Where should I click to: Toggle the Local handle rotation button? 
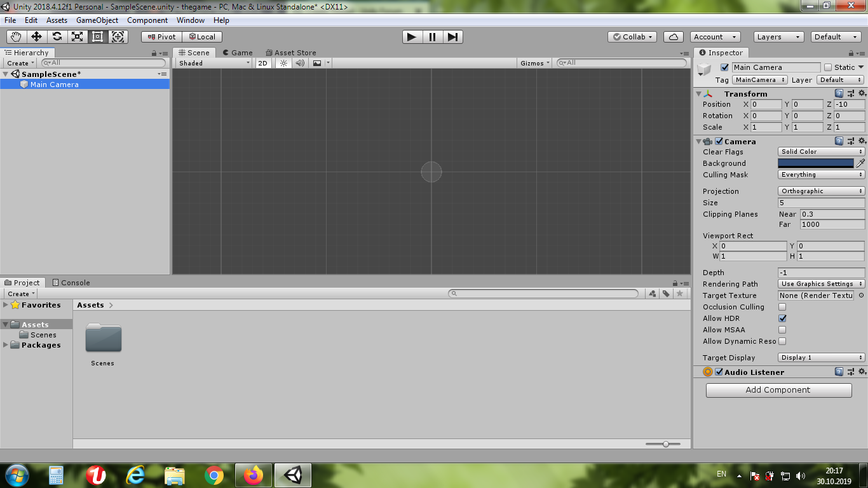202,37
